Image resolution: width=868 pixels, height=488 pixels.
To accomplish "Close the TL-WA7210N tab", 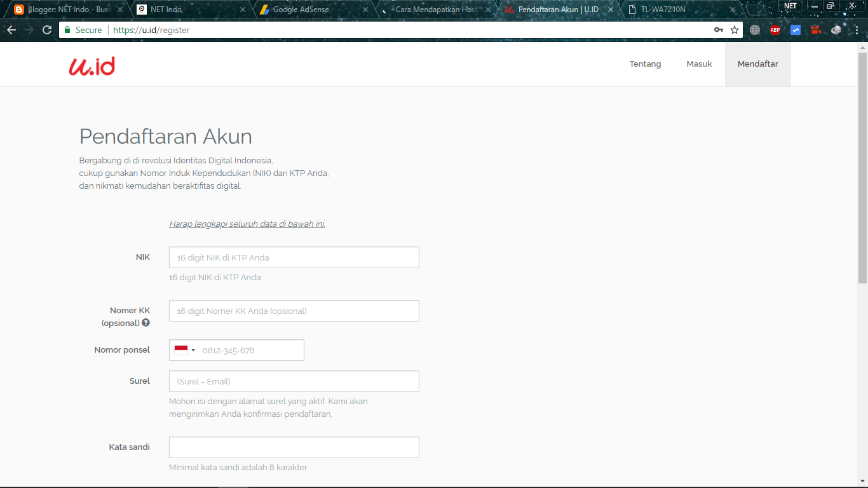I will tap(732, 10).
